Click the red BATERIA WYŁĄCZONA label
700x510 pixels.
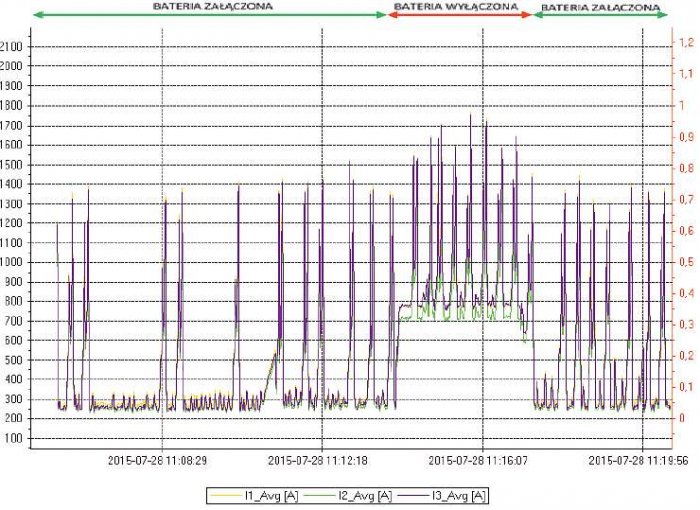tap(456, 7)
